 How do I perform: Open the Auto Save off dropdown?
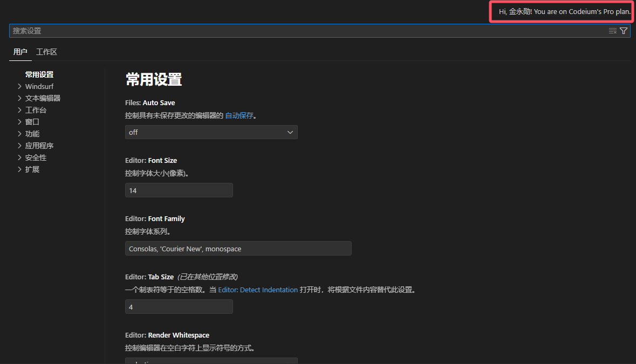[x=211, y=132]
